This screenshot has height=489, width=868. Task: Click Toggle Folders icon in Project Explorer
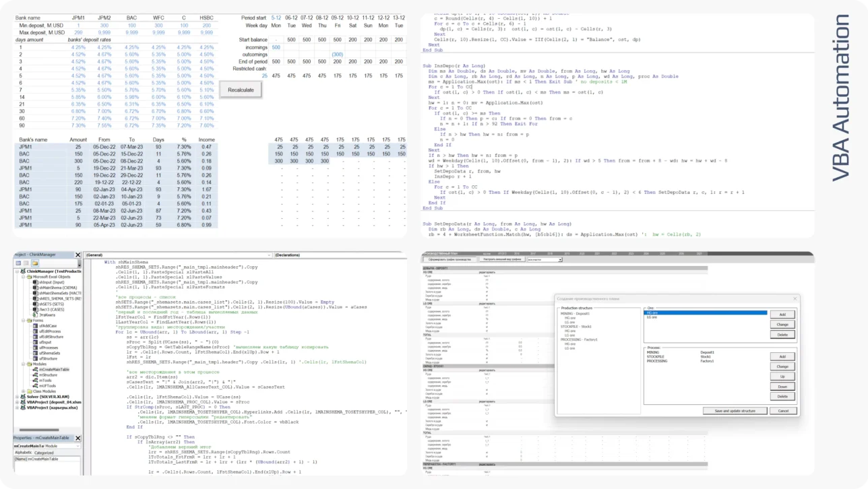click(x=35, y=263)
